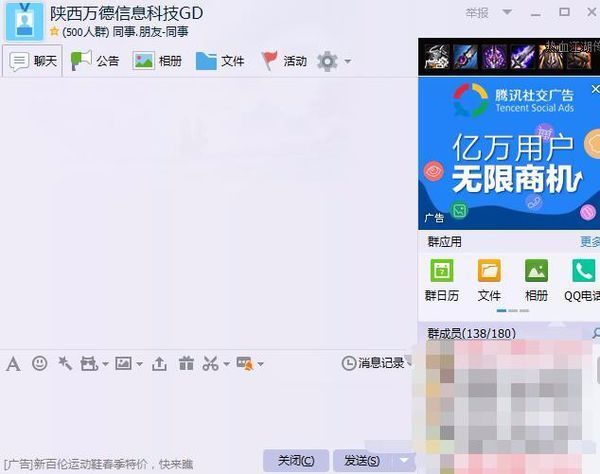Maximize the chat window
600x474 pixels.
coord(564,12)
